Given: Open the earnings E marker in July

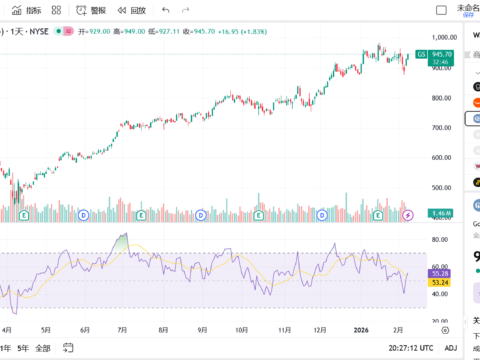Looking at the screenshot, I should (141, 216).
